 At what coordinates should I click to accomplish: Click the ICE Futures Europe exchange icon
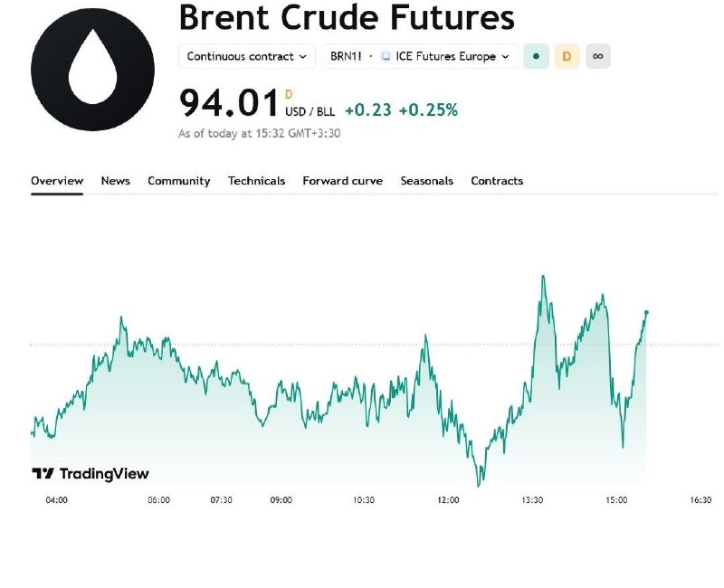click(386, 56)
